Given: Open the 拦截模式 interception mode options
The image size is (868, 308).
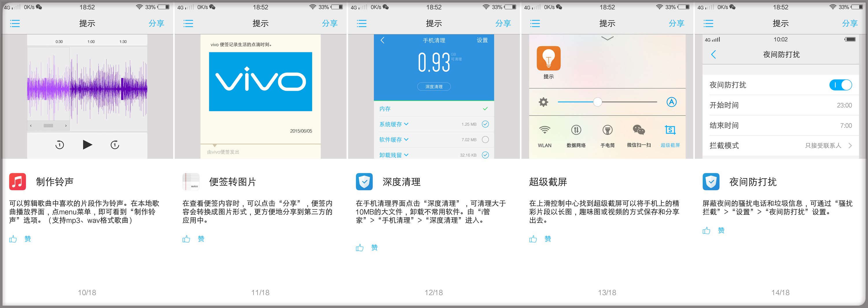Looking at the screenshot, I should [x=782, y=145].
